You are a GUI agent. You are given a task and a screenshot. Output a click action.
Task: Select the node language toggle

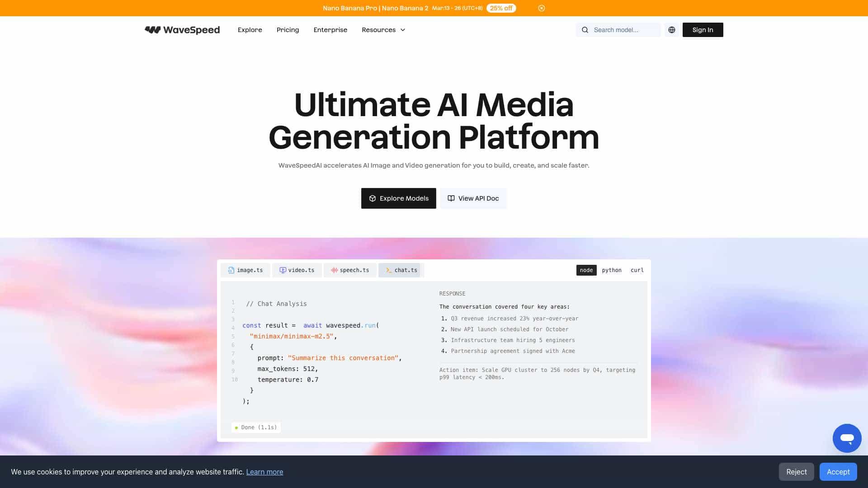586,270
